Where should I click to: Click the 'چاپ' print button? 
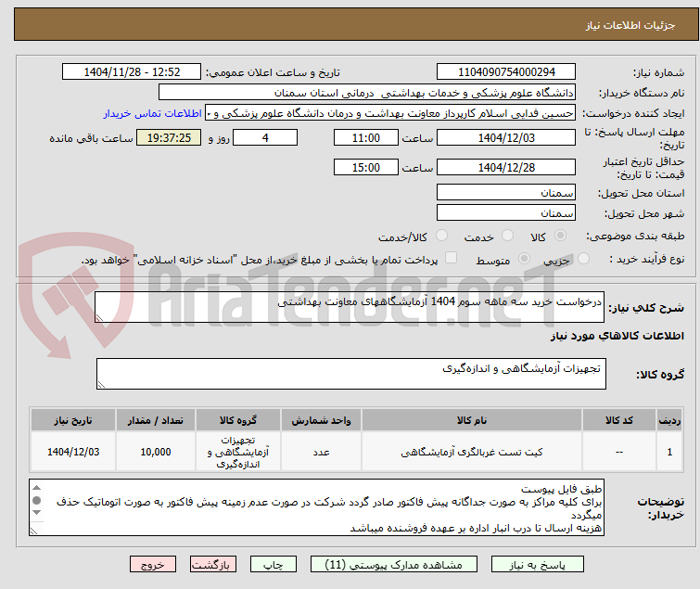(x=274, y=565)
